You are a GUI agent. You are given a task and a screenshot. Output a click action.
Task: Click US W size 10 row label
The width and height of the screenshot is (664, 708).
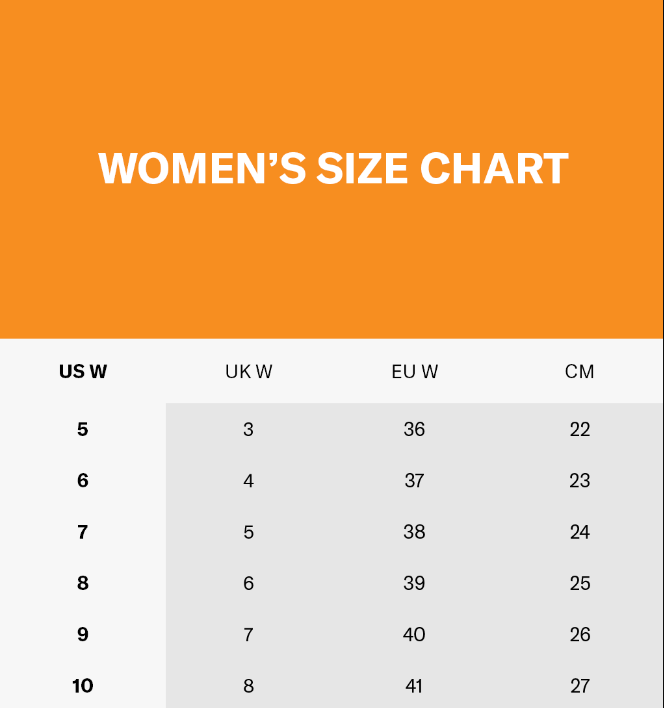(x=83, y=686)
